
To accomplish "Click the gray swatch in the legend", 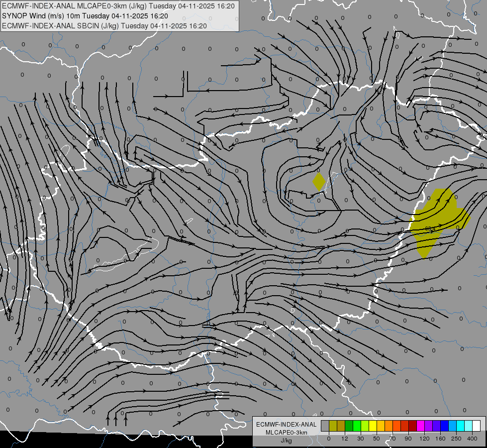I will pyautogui.click(x=325, y=426).
